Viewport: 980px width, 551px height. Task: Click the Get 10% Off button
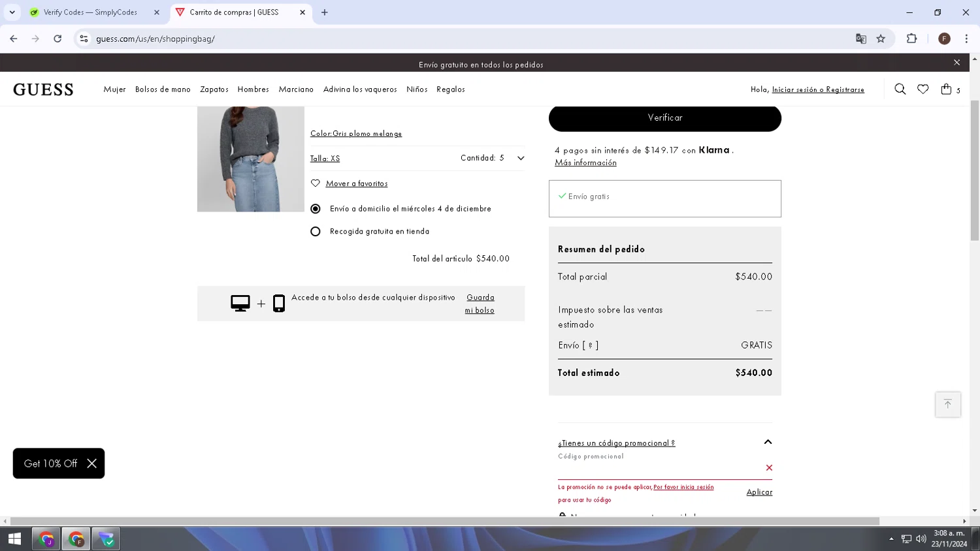tap(50, 464)
